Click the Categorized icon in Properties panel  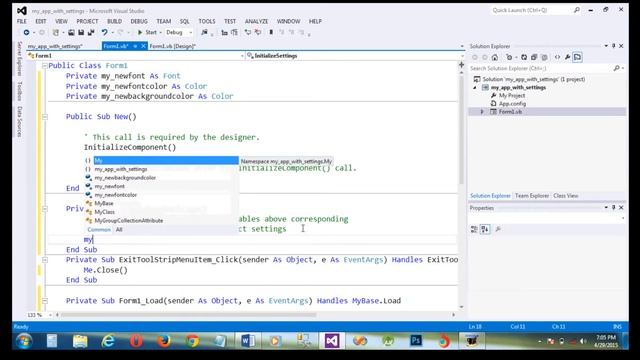tap(474, 229)
